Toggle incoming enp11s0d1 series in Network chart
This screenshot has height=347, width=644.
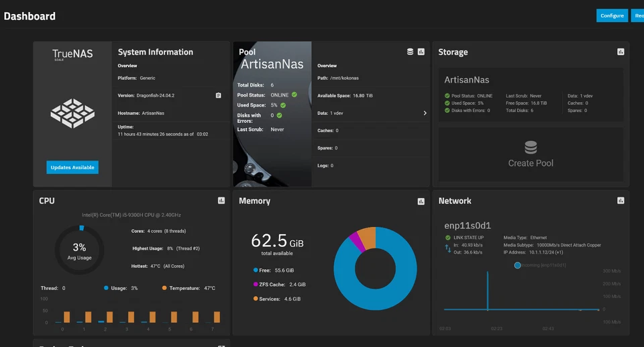click(518, 265)
